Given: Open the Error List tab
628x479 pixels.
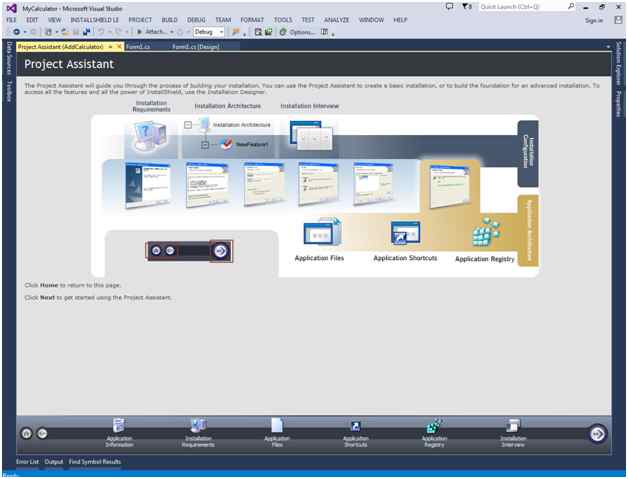Looking at the screenshot, I should click(x=27, y=462).
